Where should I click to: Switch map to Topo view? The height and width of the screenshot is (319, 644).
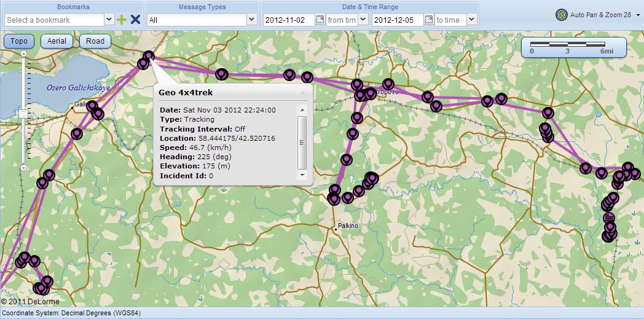point(19,41)
